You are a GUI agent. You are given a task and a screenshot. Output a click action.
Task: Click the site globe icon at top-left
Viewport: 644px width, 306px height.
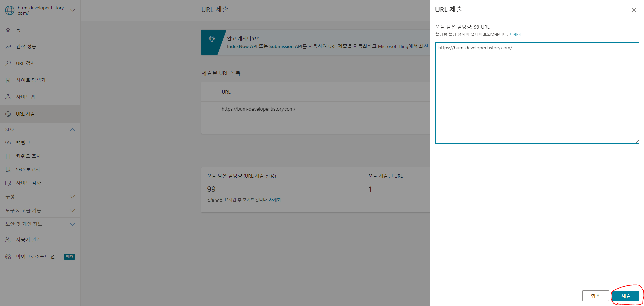[10, 10]
